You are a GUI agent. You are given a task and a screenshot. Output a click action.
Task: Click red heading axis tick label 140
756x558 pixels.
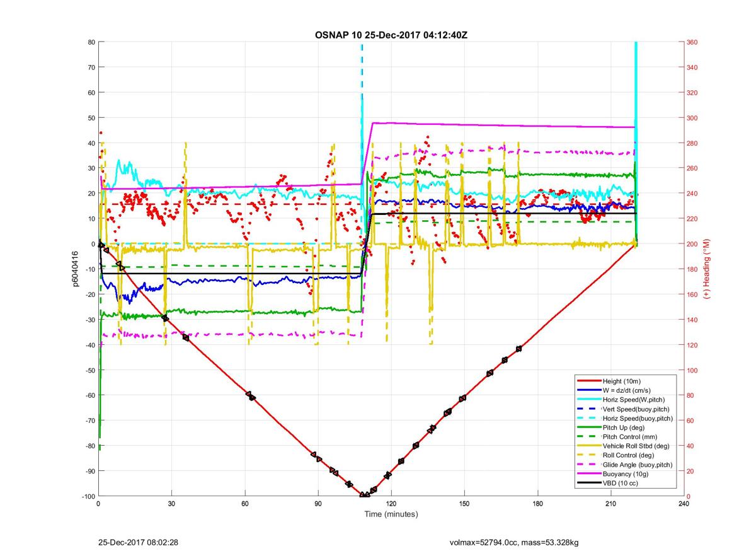coord(692,320)
